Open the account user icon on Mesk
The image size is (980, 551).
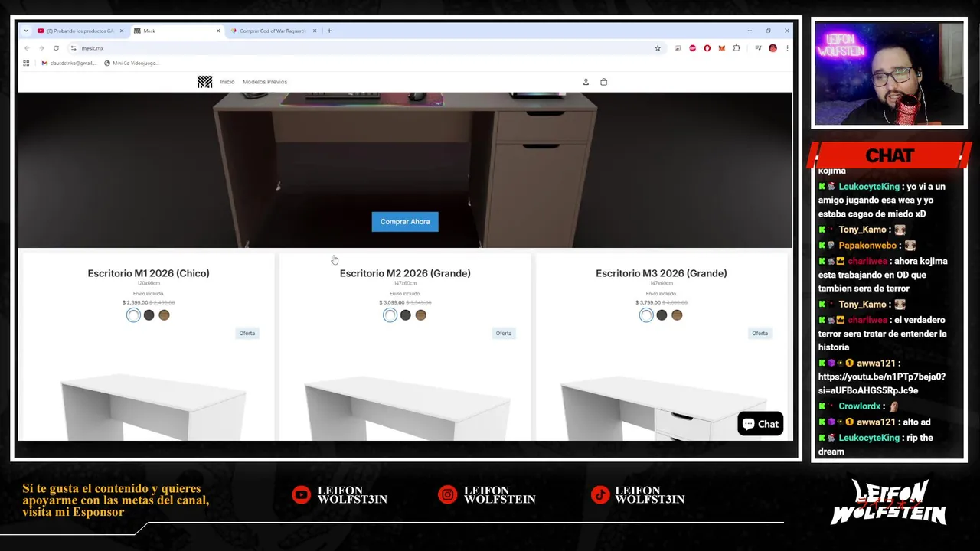click(586, 82)
